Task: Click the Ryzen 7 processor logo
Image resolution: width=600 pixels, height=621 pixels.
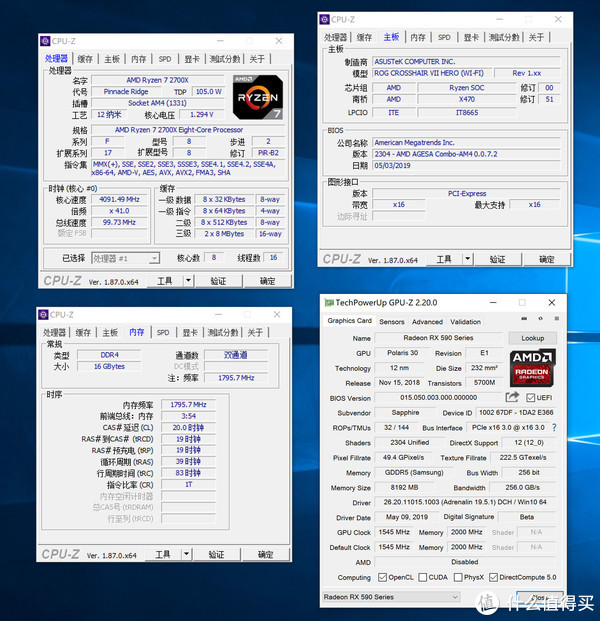Action: point(258,97)
